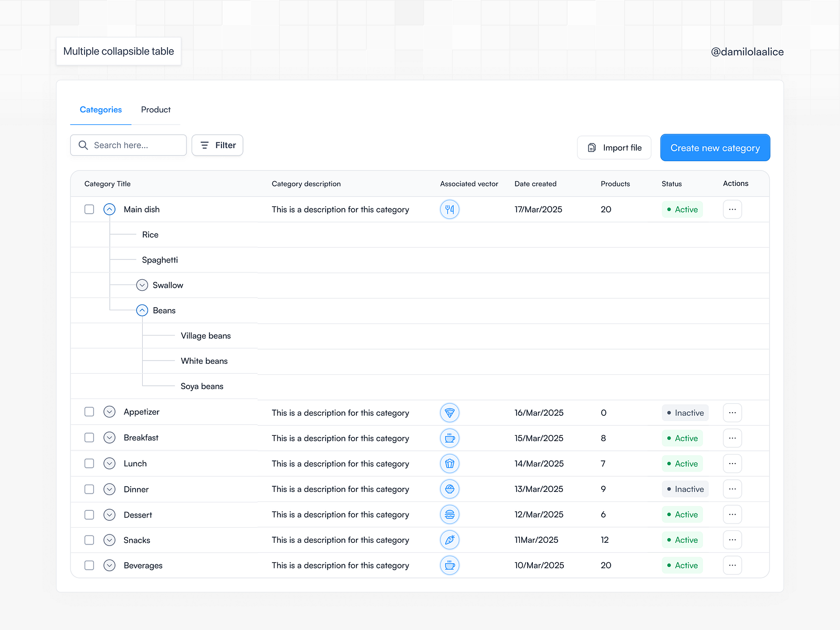Click the burger icon in the Dessert row
Image resolution: width=840 pixels, height=630 pixels.
[x=449, y=514]
